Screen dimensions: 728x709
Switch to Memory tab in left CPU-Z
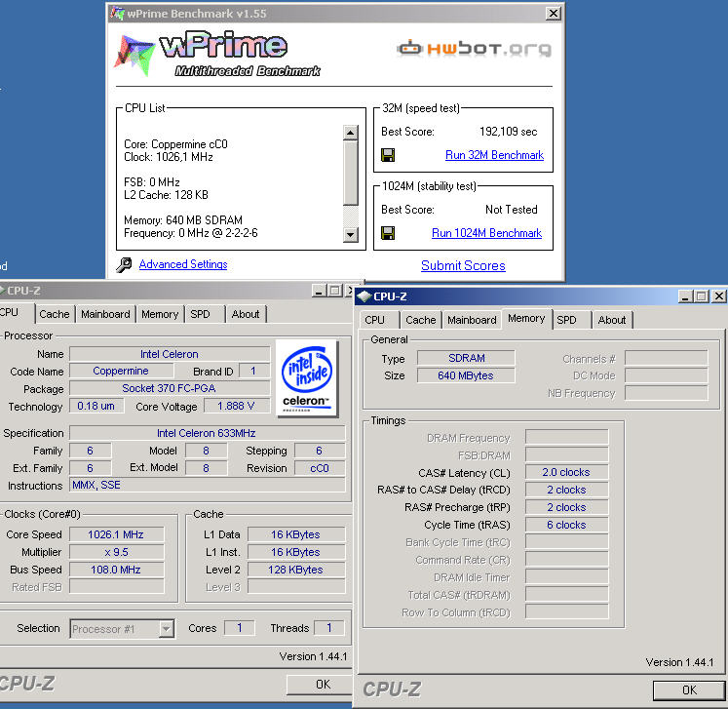[x=160, y=314]
